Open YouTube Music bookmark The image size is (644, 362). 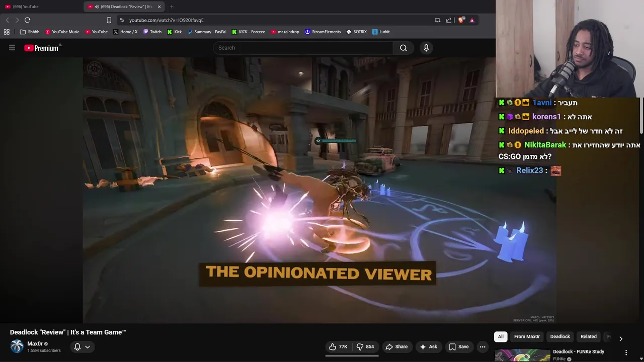point(62,32)
